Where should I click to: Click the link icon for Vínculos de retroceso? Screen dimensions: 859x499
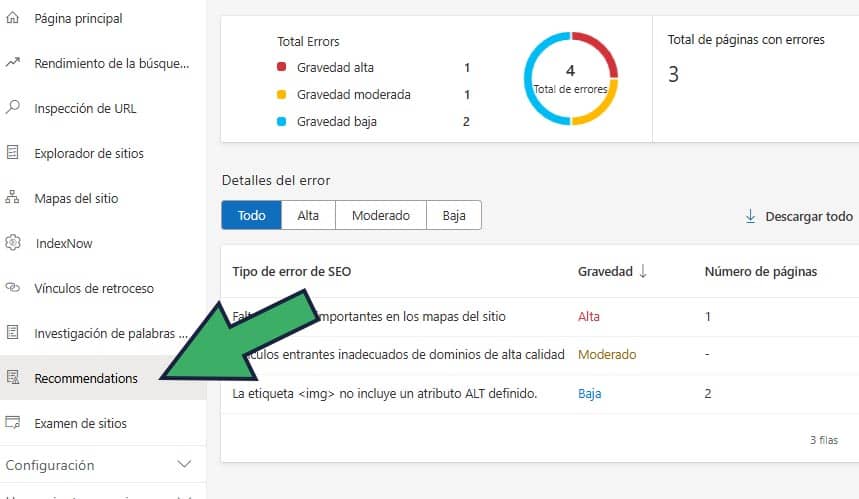13,288
